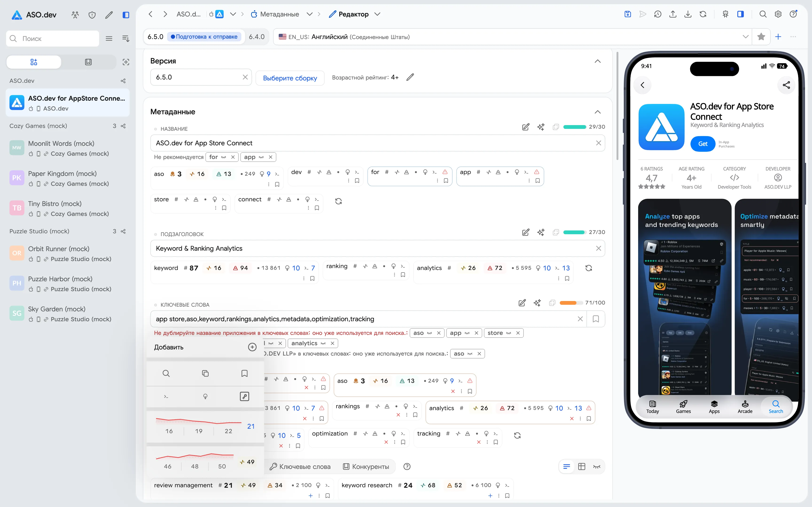The image size is (812, 507).
Task: Click the download icon in top toolbar
Action: click(x=688, y=14)
